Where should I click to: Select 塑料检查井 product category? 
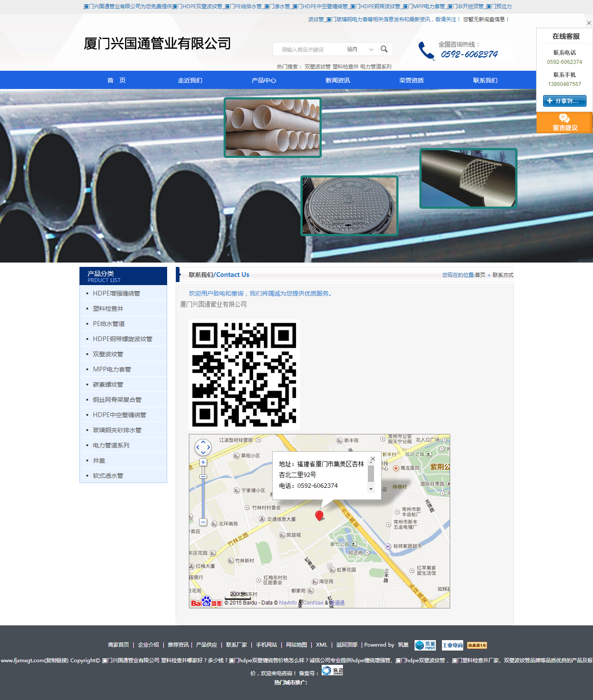coord(108,309)
